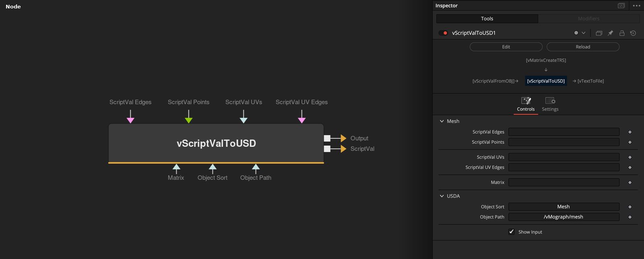This screenshot has width=644, height=259.
Task: Follow the [vTextToFile] link
Action: pos(590,81)
